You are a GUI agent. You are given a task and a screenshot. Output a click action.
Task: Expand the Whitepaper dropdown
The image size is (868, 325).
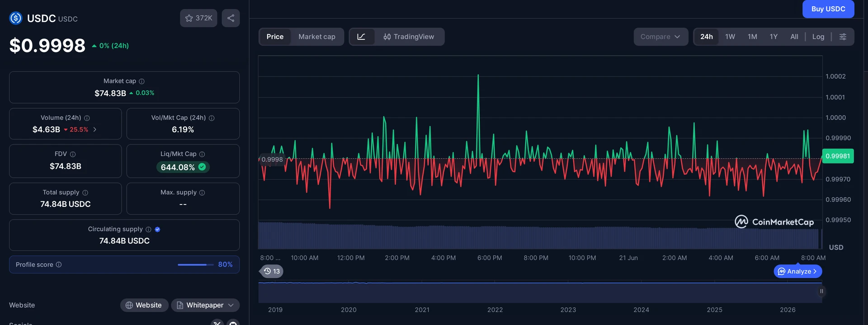click(205, 305)
